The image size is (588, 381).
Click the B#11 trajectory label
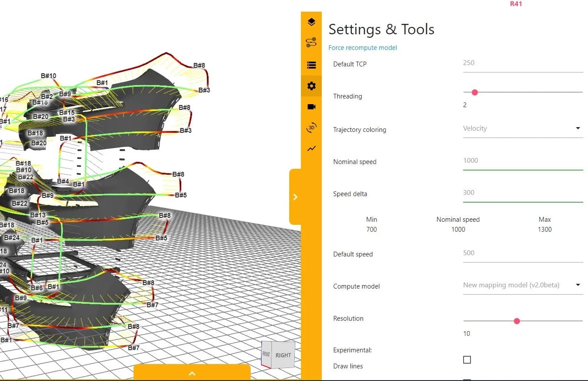3,310
